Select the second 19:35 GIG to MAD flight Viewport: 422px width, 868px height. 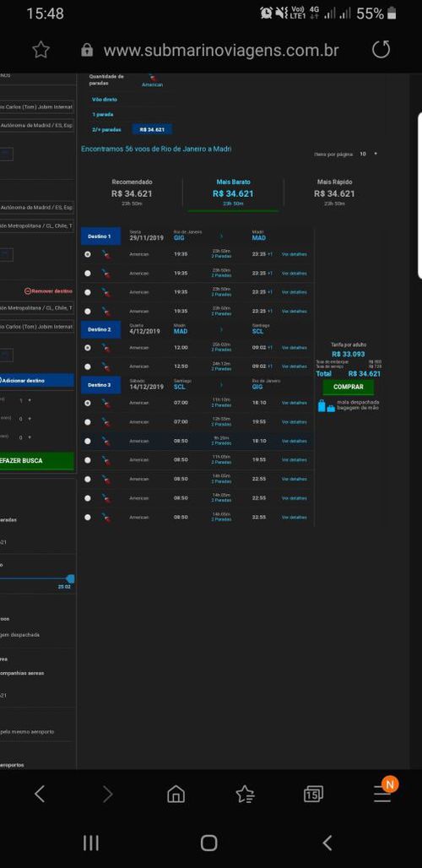[x=88, y=273]
